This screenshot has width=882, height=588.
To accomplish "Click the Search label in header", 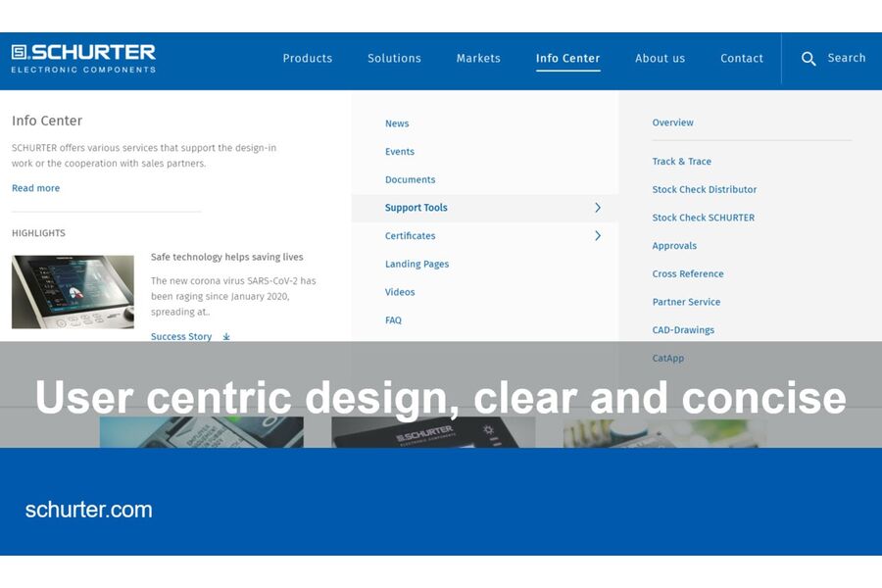I will (x=846, y=58).
